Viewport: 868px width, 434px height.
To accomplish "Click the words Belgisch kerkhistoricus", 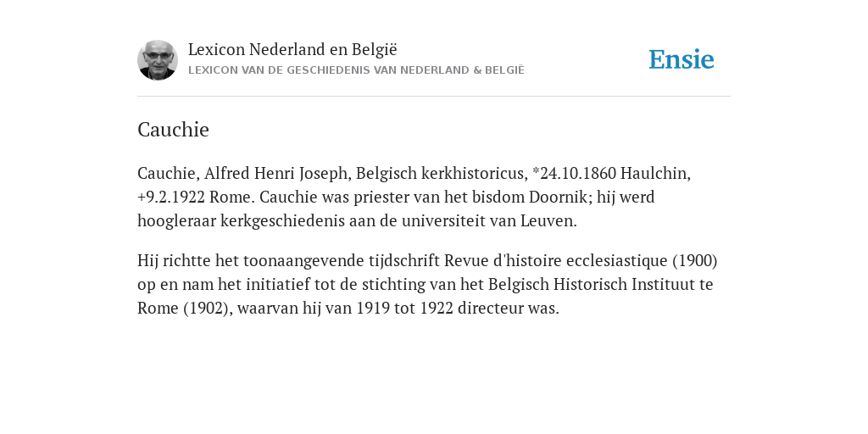I will pos(441,173).
